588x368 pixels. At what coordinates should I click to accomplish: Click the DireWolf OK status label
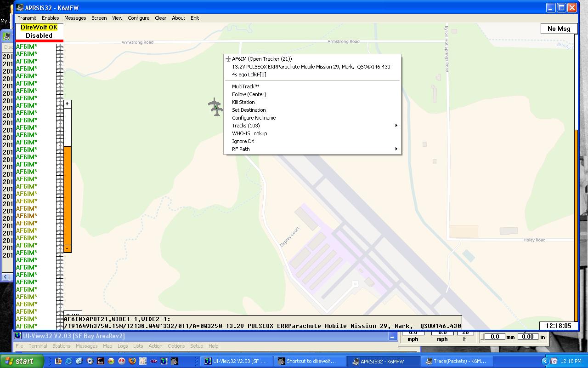pos(39,27)
